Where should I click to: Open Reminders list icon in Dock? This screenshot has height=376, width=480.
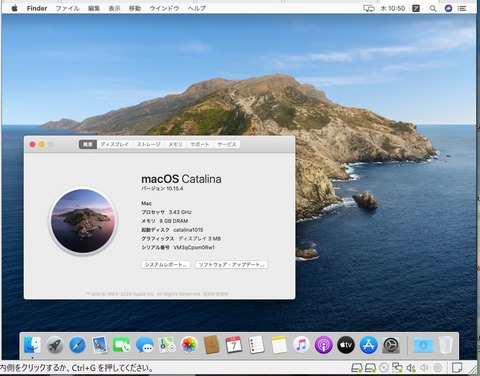[256, 345]
